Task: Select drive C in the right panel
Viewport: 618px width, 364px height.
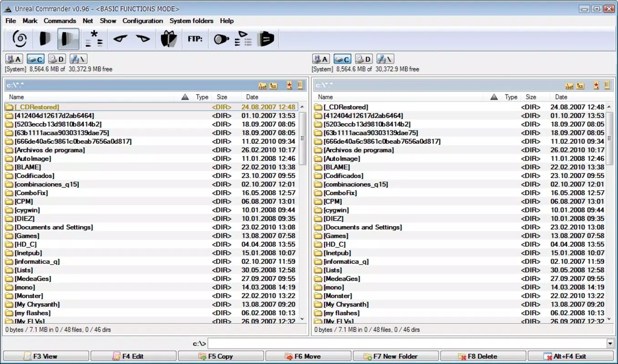Action: (342, 59)
